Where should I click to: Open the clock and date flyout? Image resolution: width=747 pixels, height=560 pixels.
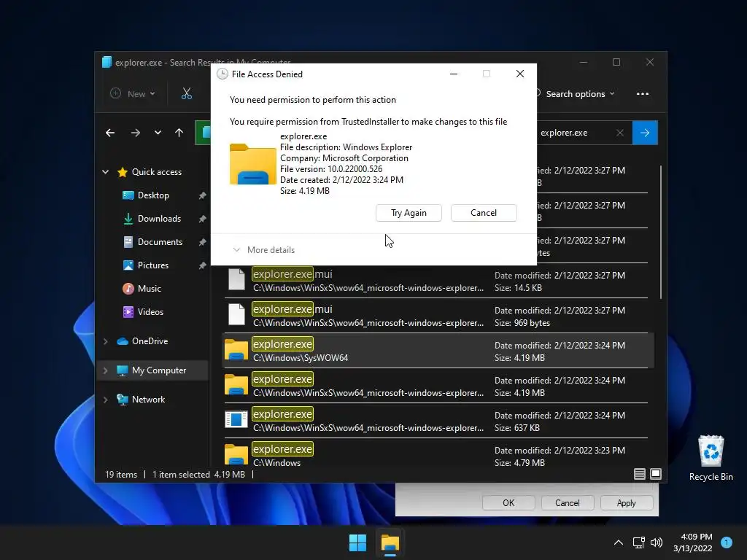pyautogui.click(x=693, y=542)
